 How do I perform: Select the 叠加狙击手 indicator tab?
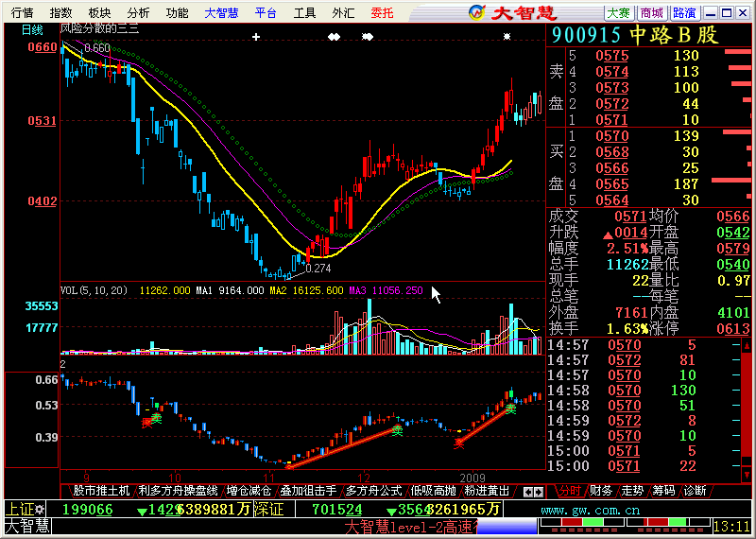click(x=309, y=491)
